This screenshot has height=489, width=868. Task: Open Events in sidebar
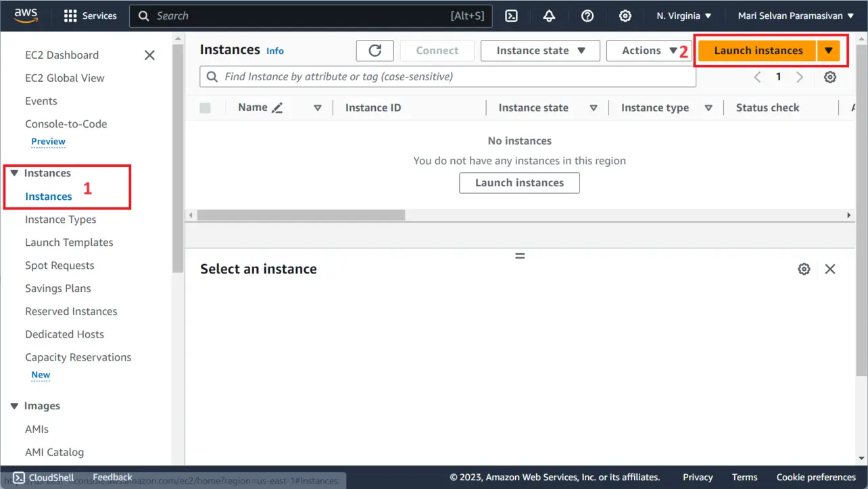click(41, 101)
